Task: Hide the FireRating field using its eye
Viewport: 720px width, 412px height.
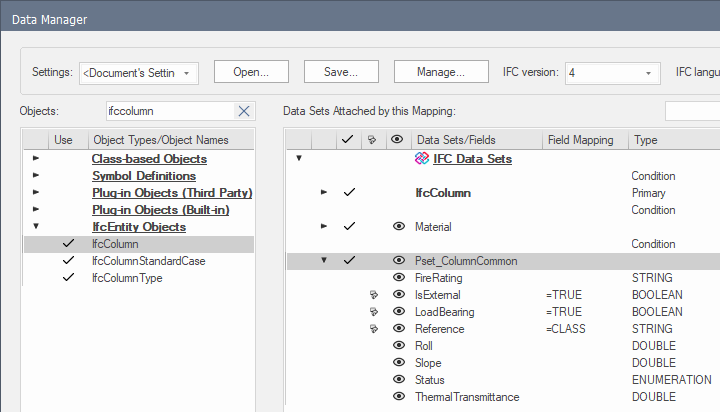Action: tap(398, 278)
